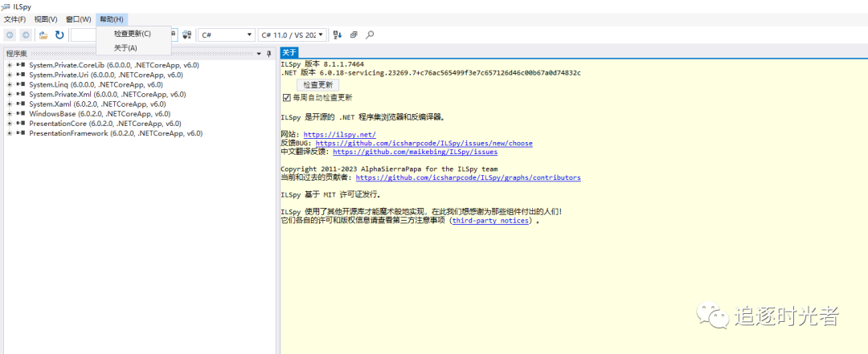Click the navigate back arrow icon

click(10, 35)
